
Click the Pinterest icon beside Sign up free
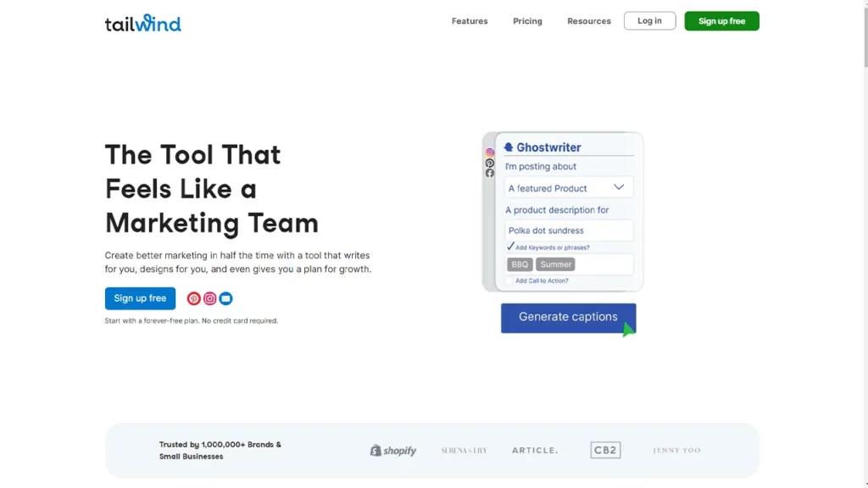pos(194,298)
